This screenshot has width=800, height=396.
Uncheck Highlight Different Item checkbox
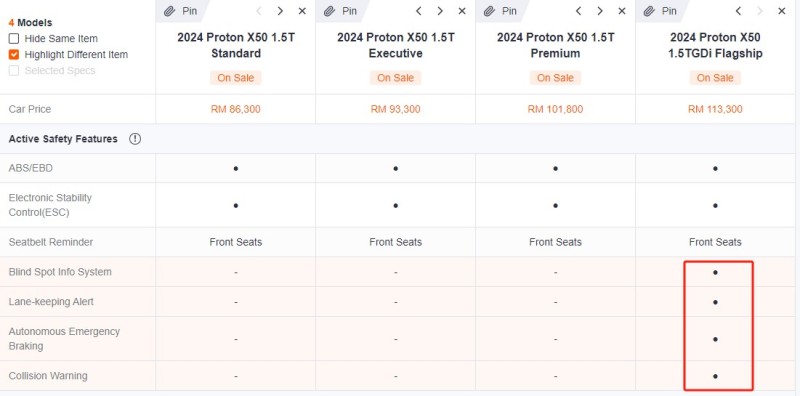[x=14, y=55]
